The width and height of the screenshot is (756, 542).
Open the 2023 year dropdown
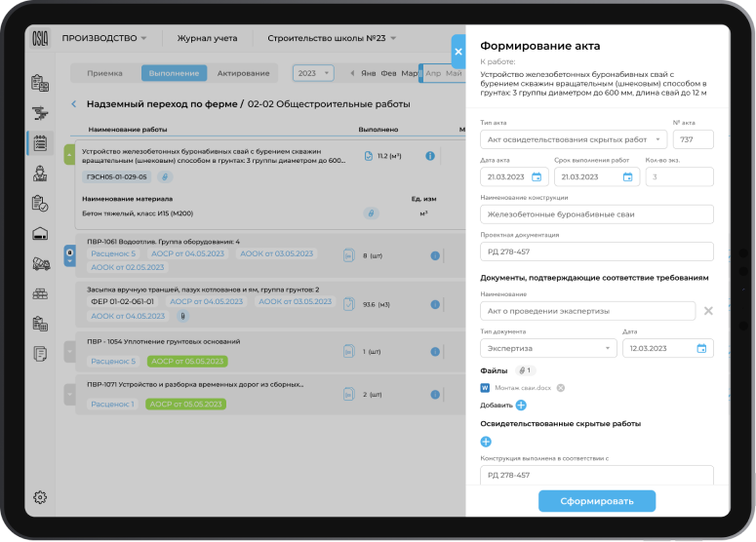coord(313,73)
